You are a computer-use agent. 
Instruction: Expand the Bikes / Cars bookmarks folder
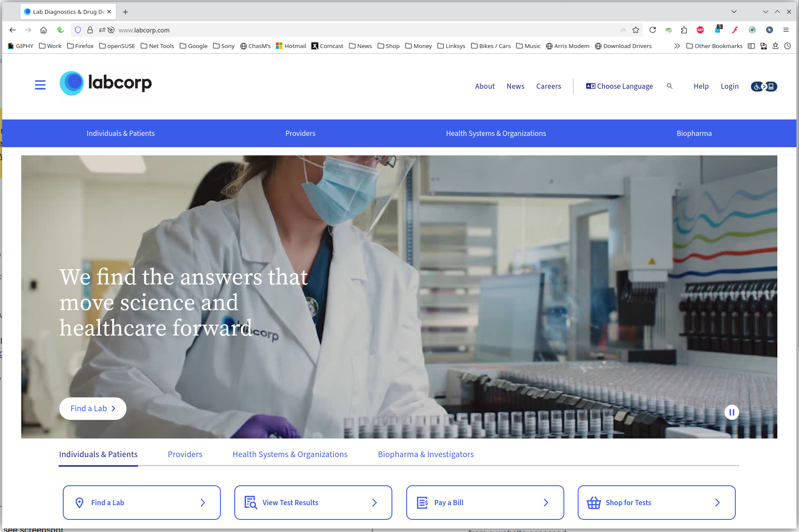pyautogui.click(x=491, y=46)
